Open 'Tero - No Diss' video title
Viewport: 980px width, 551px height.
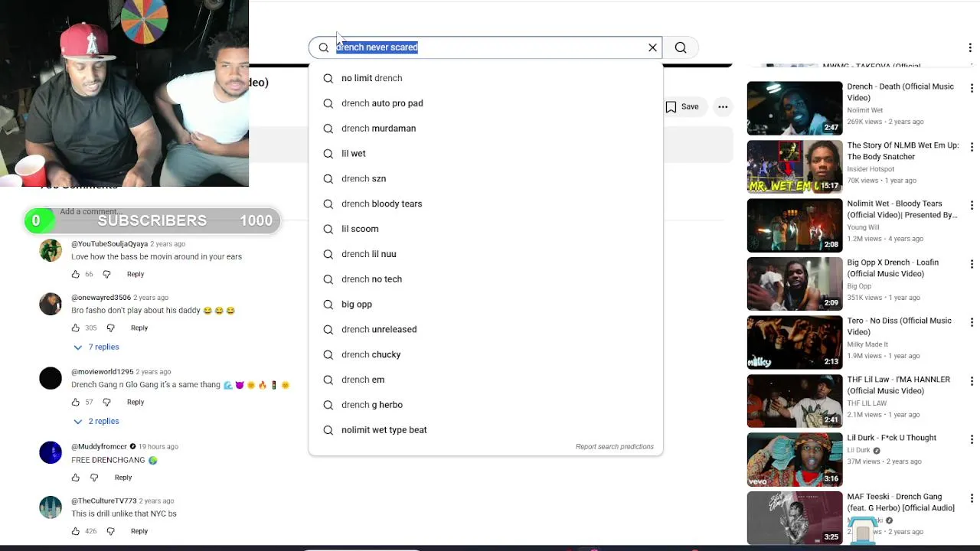coord(900,326)
